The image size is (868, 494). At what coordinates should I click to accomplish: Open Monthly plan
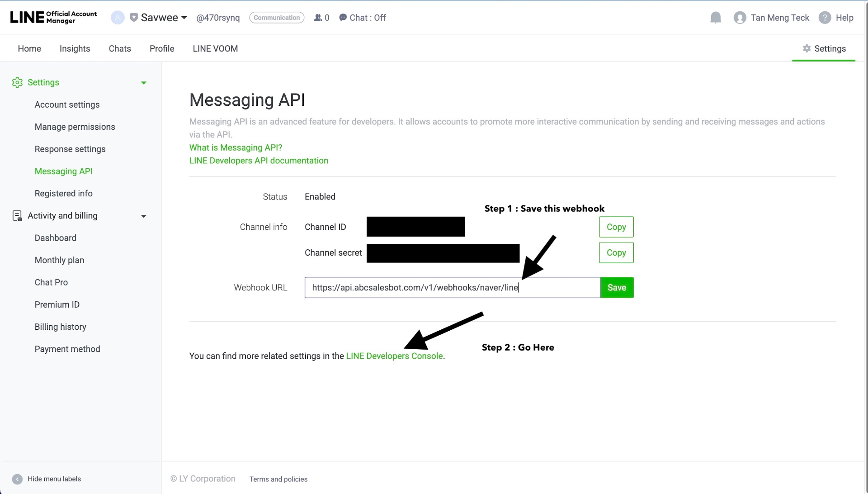pyautogui.click(x=59, y=260)
